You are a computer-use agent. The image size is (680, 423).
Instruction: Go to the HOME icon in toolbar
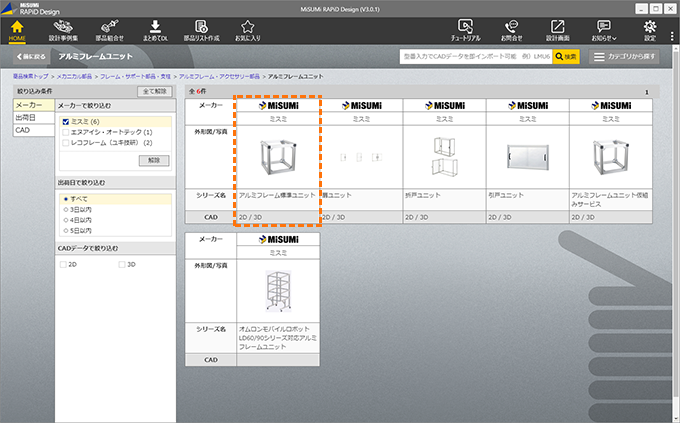[17, 29]
